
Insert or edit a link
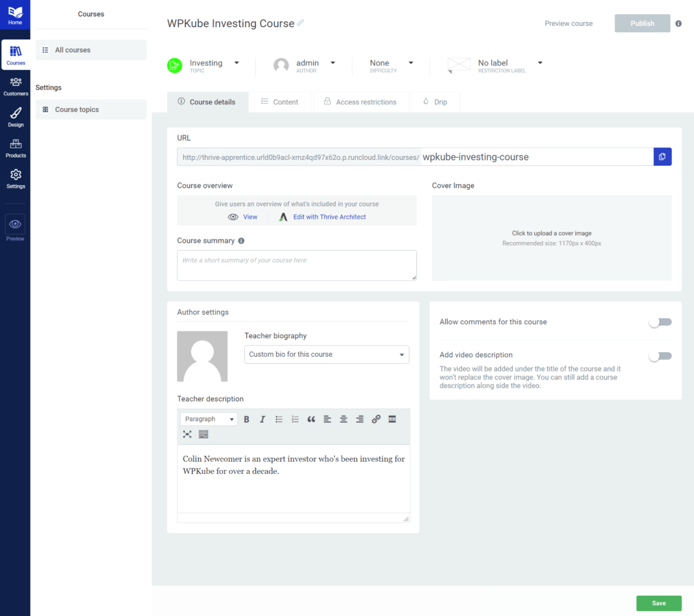tap(376, 419)
